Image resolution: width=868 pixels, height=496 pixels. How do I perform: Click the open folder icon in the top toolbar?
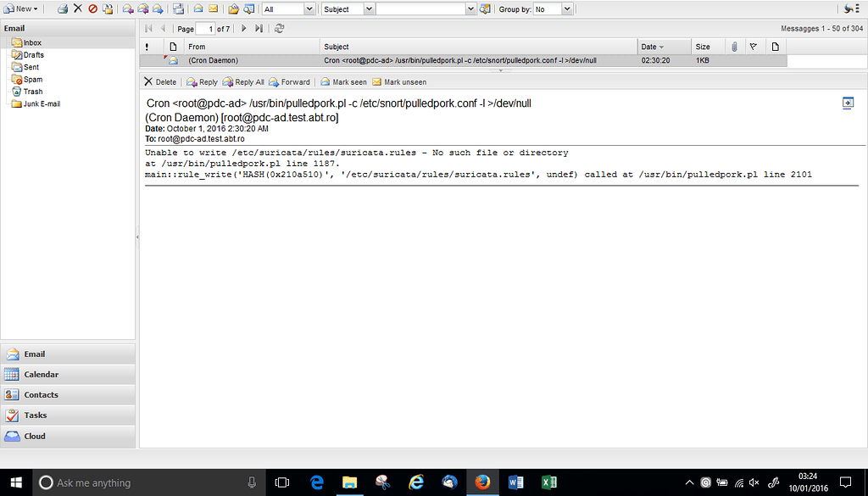coord(233,8)
